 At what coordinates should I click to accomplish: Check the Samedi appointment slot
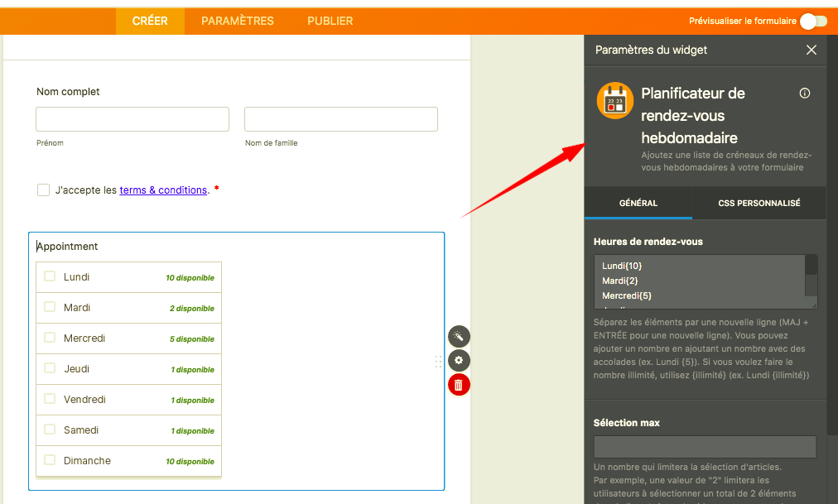point(50,430)
